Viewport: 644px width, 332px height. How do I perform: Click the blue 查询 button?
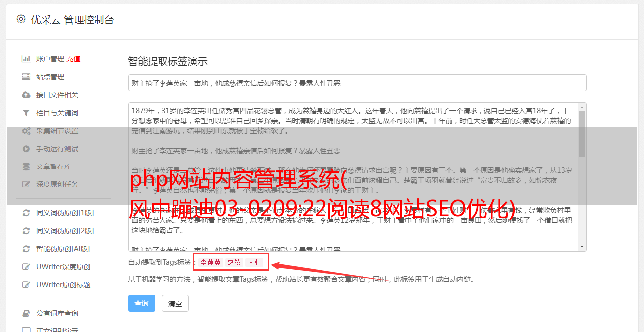tap(142, 303)
